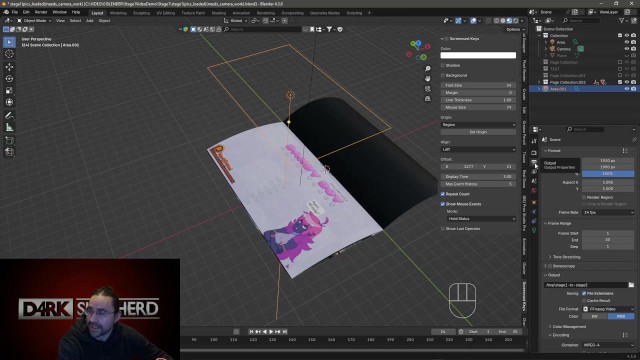Open the Render menu
The image size is (640, 360).
coord(41,12)
